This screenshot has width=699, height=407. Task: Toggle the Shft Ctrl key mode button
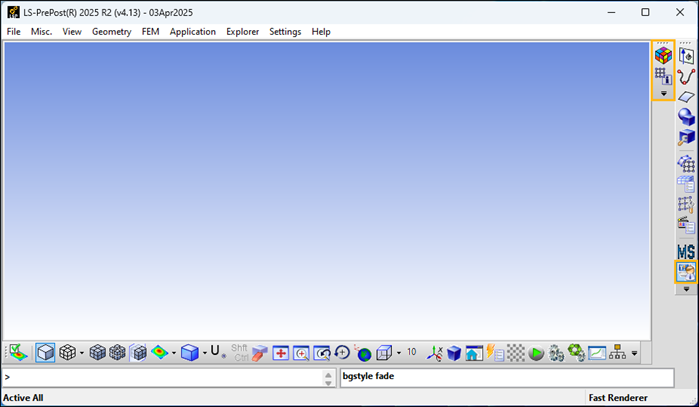(239, 352)
